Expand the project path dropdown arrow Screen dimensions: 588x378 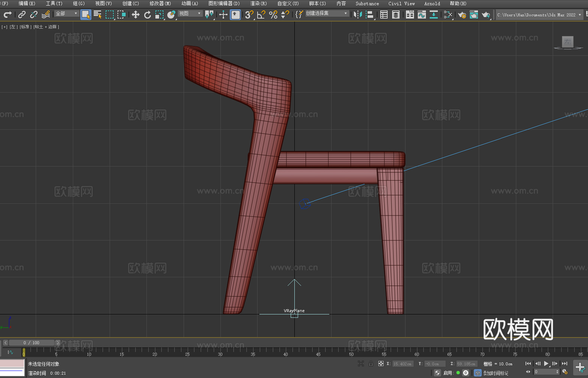579,15
